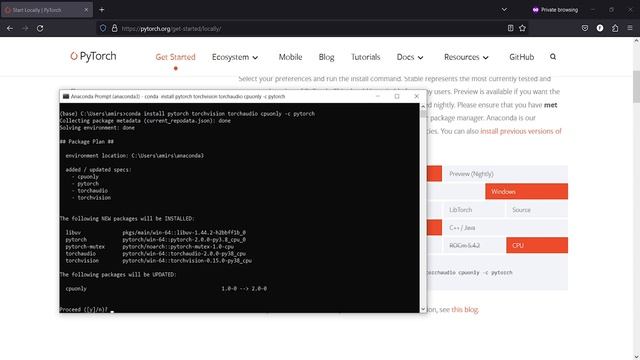Reload the PyTorch page
The height and width of the screenshot is (360, 640).
click(x=40, y=29)
